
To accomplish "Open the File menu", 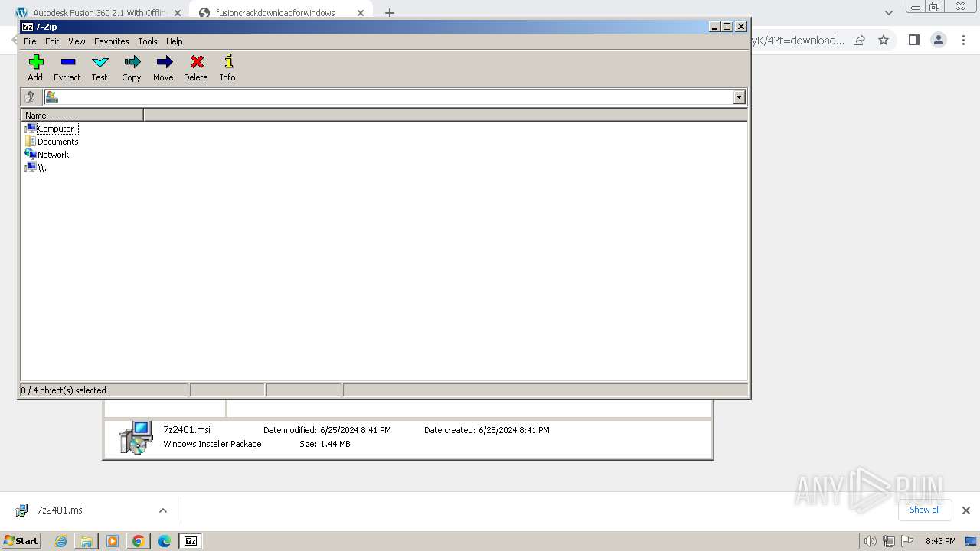I will click(30, 41).
